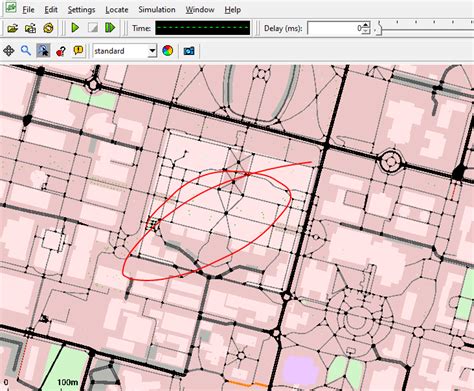Open the Locate menu
The image size is (474, 391).
117,10
